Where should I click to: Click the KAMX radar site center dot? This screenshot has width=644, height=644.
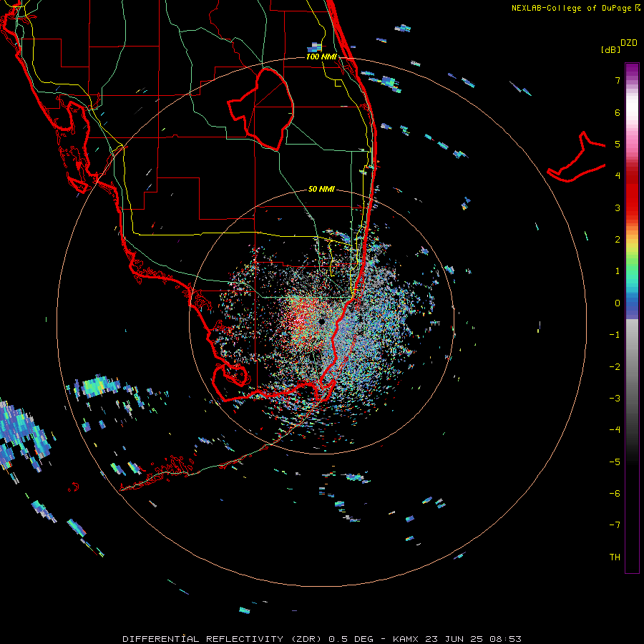pyautogui.click(x=321, y=322)
